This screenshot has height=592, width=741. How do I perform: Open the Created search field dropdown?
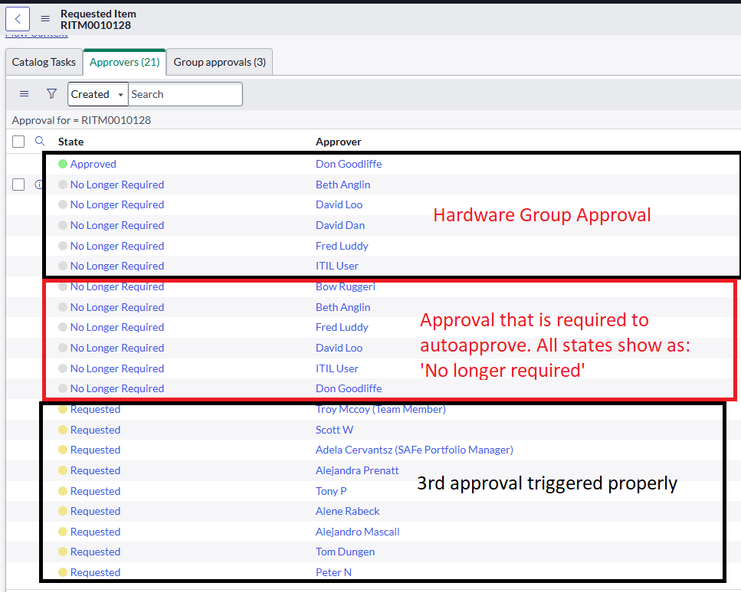pyautogui.click(x=98, y=94)
